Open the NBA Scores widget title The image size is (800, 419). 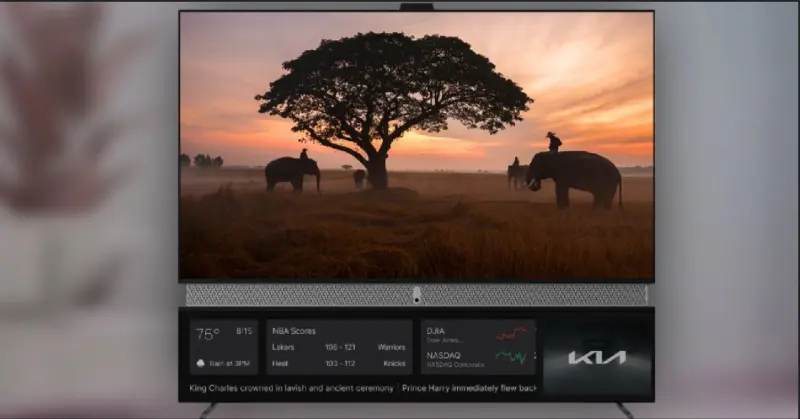pos(294,331)
